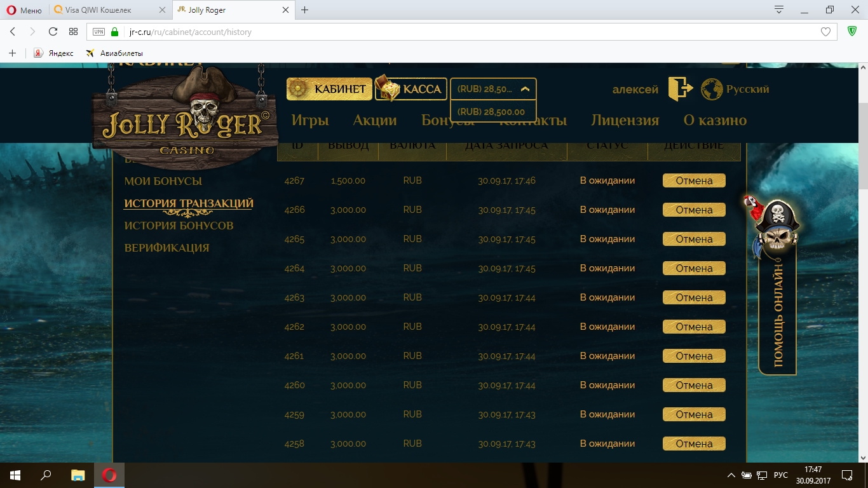
Task: Open the Акции menu item
Action: [375, 120]
